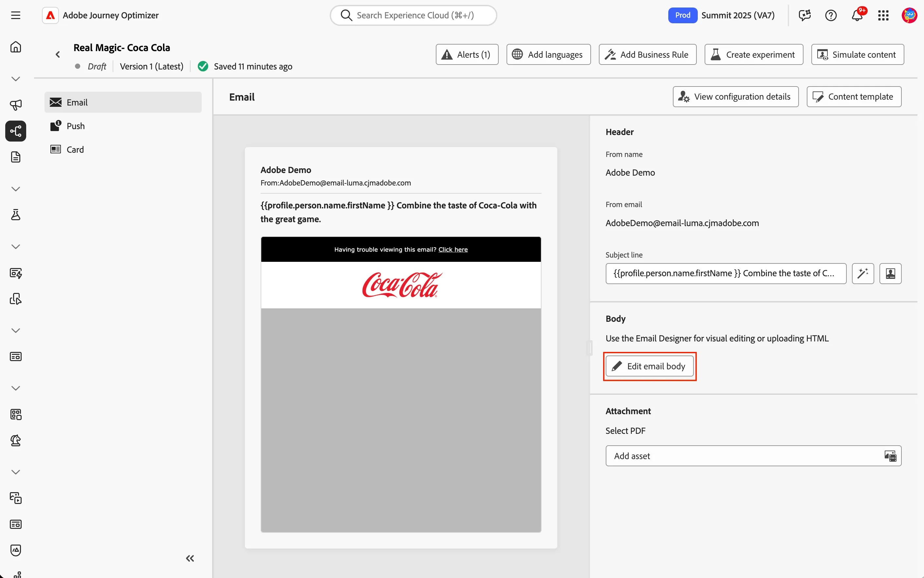Open the Version 1 (Latest) selector
This screenshot has width=924, height=578.
(152, 67)
